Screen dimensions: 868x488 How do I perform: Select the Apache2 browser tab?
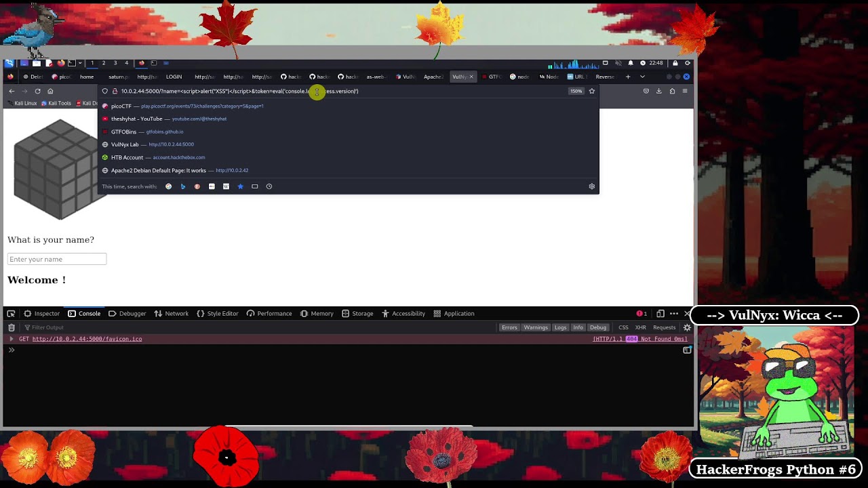click(x=433, y=77)
